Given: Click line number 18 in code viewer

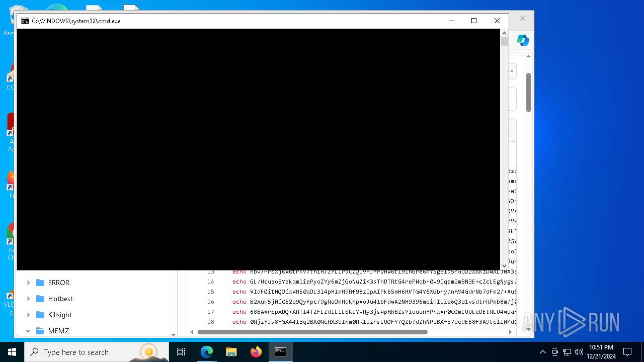Looking at the screenshot, I should [x=211, y=322].
